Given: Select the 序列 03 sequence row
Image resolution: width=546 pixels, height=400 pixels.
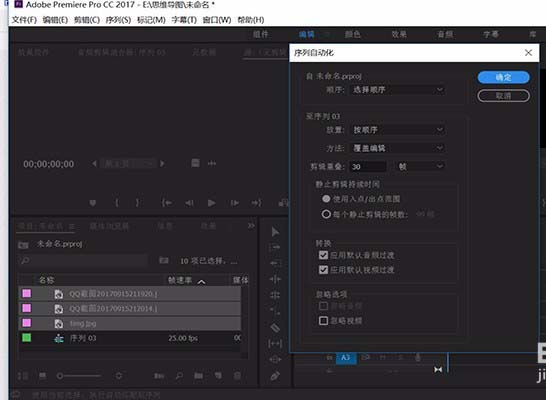Looking at the screenshot, I should tap(130, 338).
